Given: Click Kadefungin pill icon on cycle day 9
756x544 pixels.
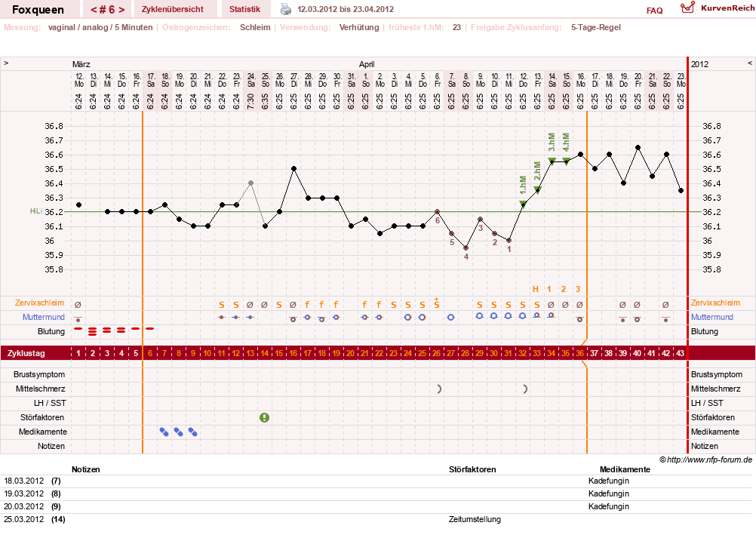Looking at the screenshot, I should pos(193,432).
